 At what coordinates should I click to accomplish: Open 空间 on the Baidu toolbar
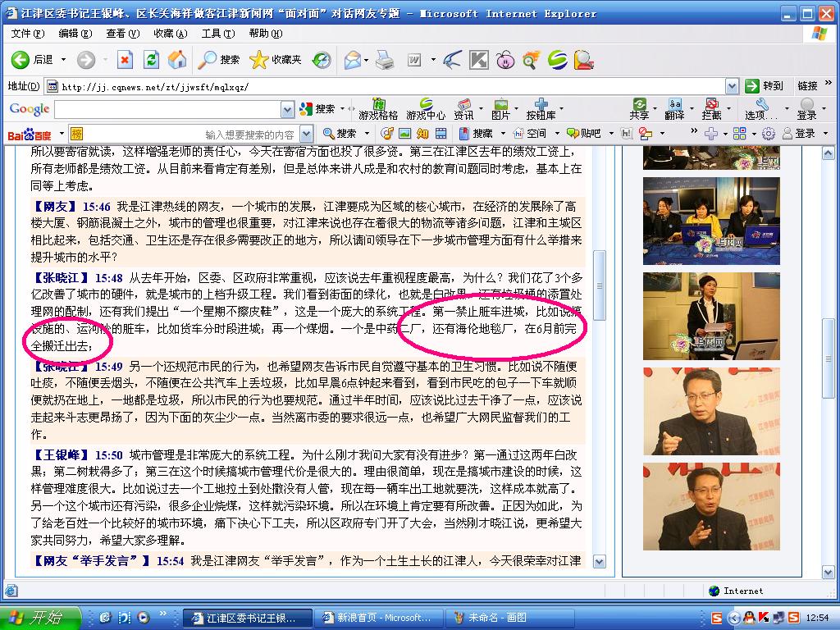[530, 134]
